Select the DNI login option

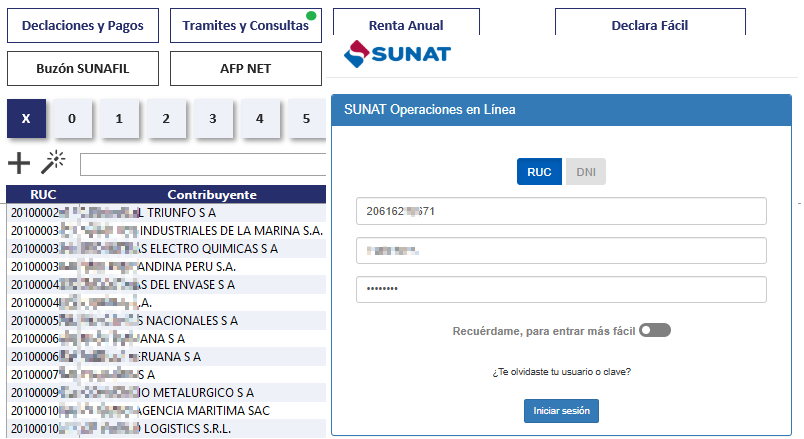tap(586, 172)
